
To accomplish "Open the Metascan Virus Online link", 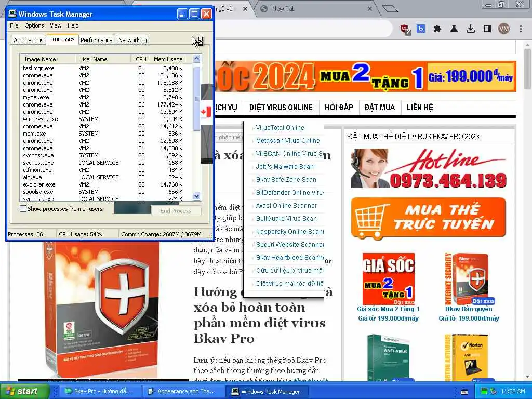I will click(288, 140).
